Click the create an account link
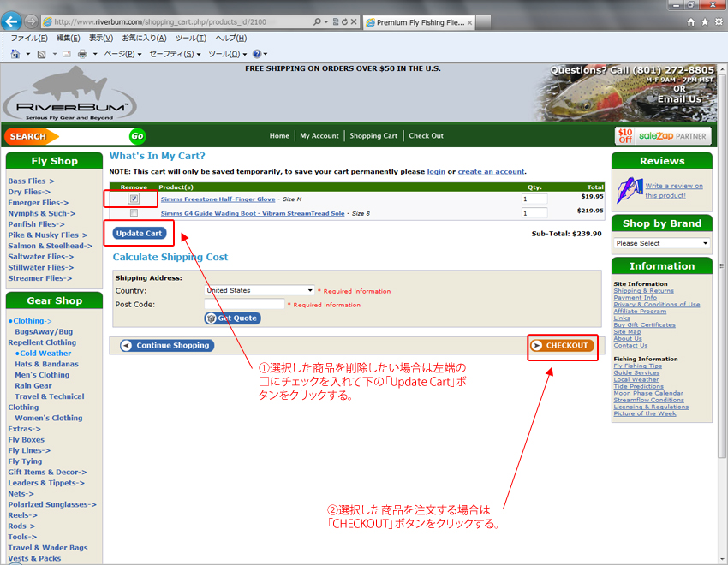Screen dimensions: 728x565 point(492,171)
